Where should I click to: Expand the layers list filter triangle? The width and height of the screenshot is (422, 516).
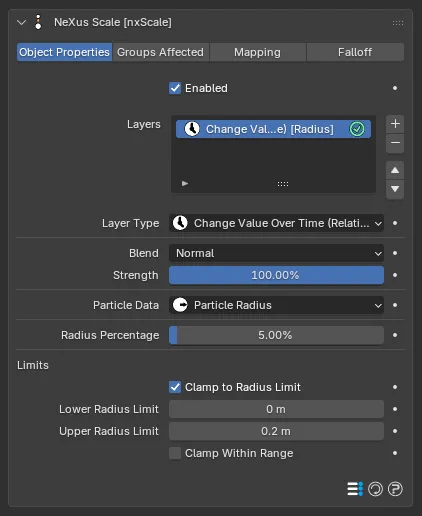[x=185, y=184]
